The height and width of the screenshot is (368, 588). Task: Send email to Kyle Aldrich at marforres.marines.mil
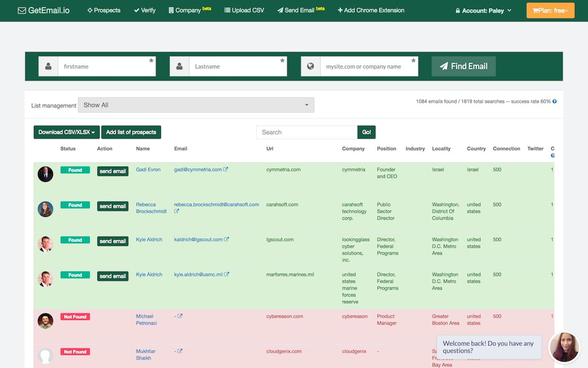113,276
